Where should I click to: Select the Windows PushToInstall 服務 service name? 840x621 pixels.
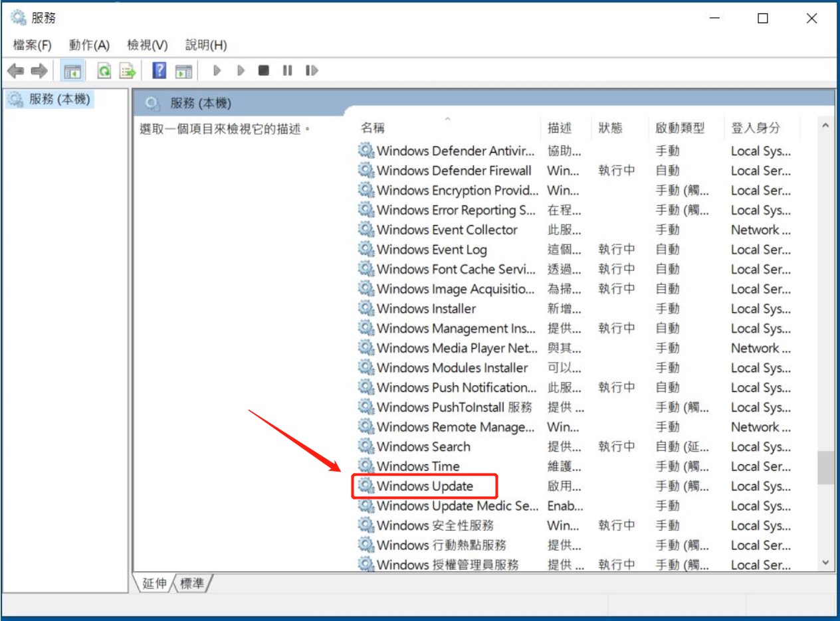455,407
